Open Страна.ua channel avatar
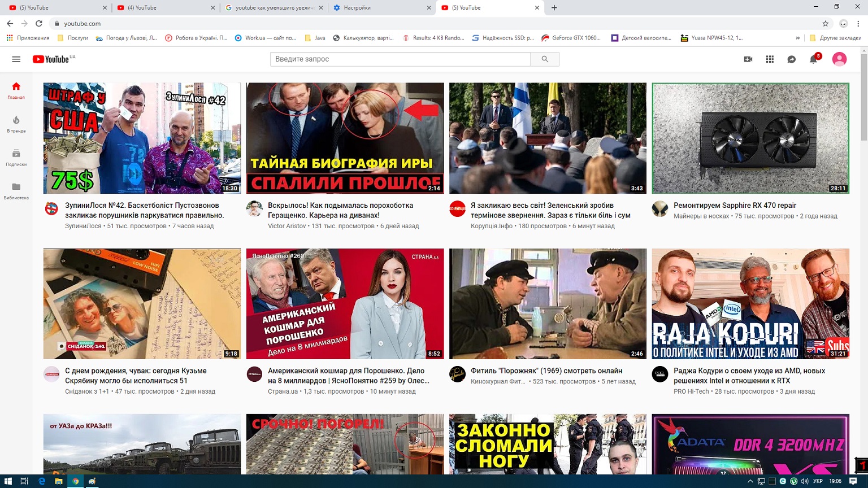The width and height of the screenshot is (868, 488). coord(254,374)
